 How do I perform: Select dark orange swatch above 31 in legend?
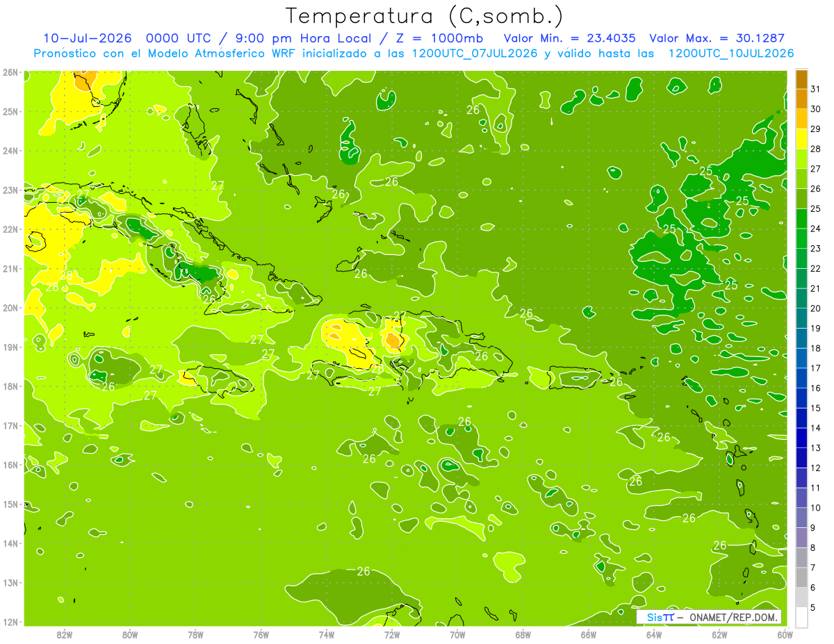point(802,79)
